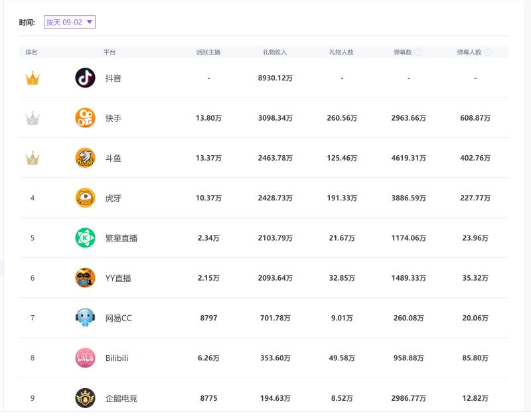The width and height of the screenshot is (531, 420).
Task: Click the info icon beside 弹幕数 header
Action: (x=419, y=52)
